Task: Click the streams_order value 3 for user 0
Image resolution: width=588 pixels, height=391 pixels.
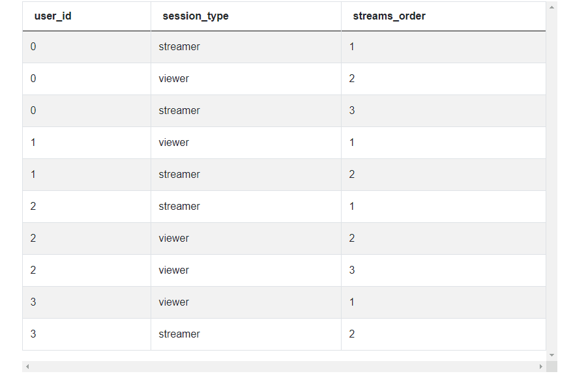Action: click(352, 111)
